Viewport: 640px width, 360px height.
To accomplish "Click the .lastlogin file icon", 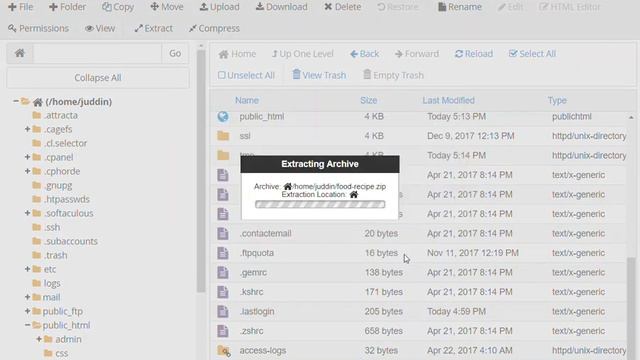I will point(223,311).
